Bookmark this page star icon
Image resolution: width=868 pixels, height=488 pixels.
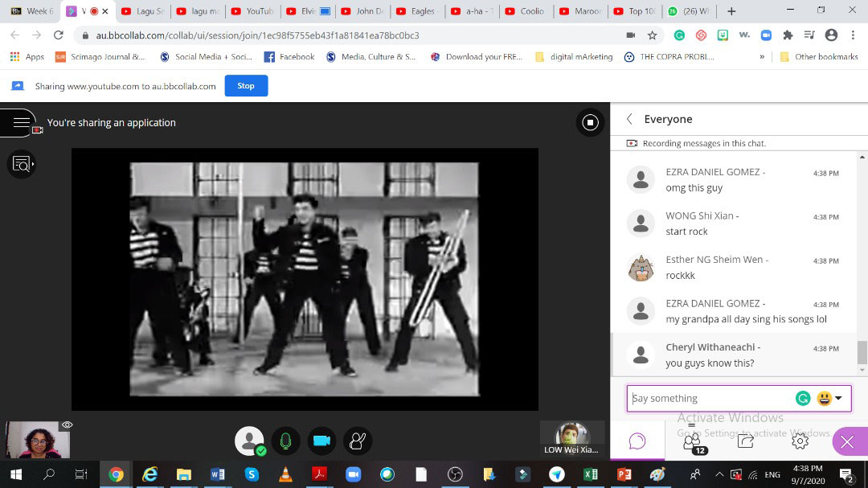pyautogui.click(x=652, y=35)
